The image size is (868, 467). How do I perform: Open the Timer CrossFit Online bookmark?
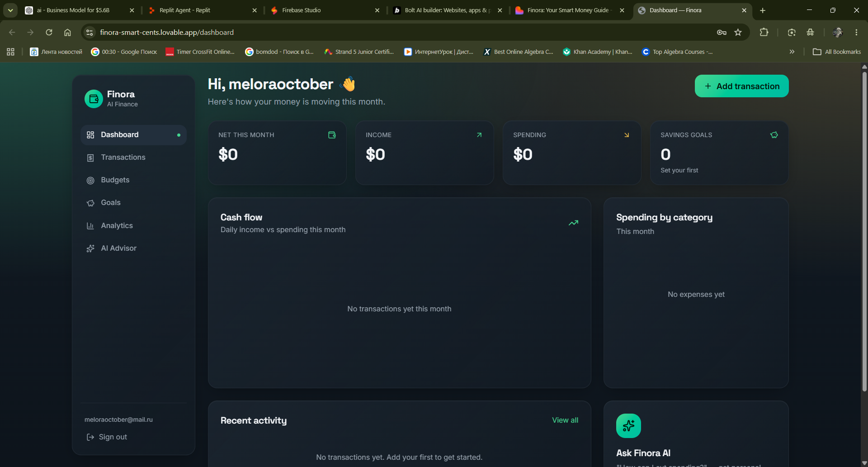coord(200,52)
